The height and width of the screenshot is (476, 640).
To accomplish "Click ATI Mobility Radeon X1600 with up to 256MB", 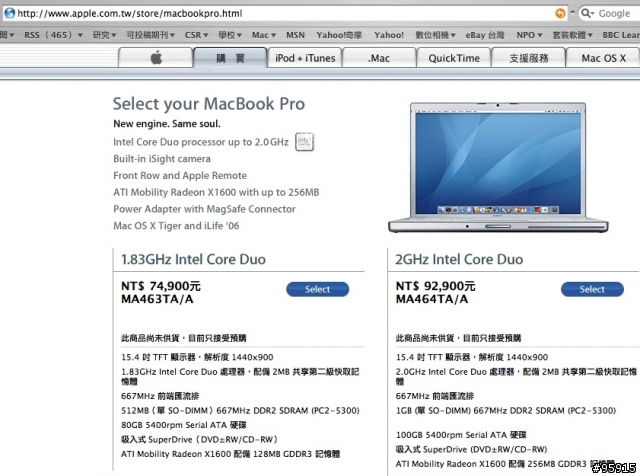I will click(216, 192).
